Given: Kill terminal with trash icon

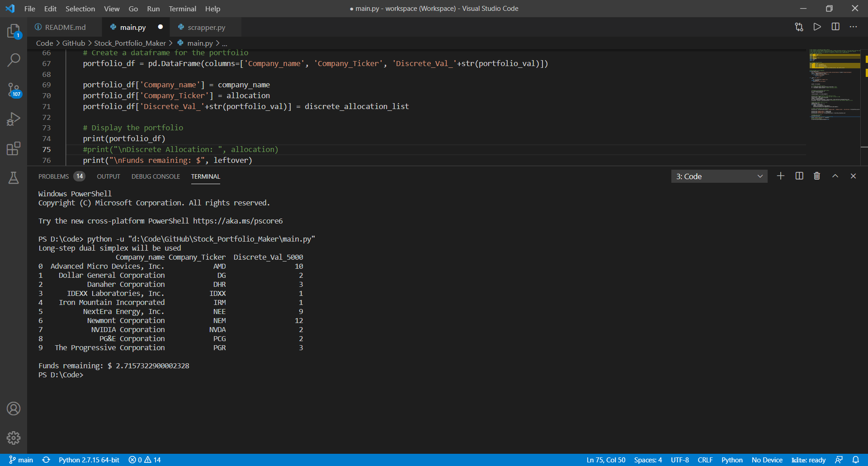Looking at the screenshot, I should point(817,176).
